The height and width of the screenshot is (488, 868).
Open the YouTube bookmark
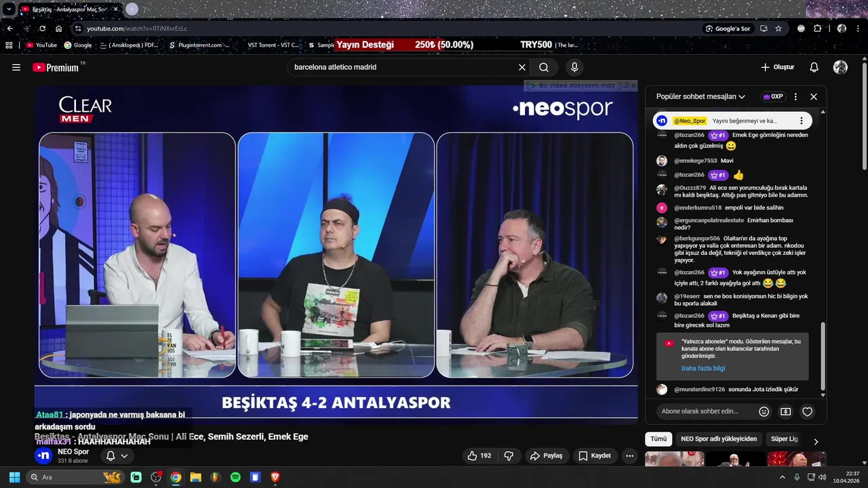pos(42,45)
